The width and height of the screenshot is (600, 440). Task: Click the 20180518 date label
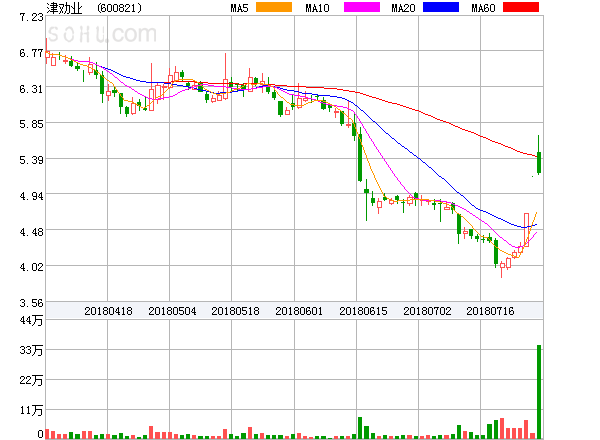point(235,311)
